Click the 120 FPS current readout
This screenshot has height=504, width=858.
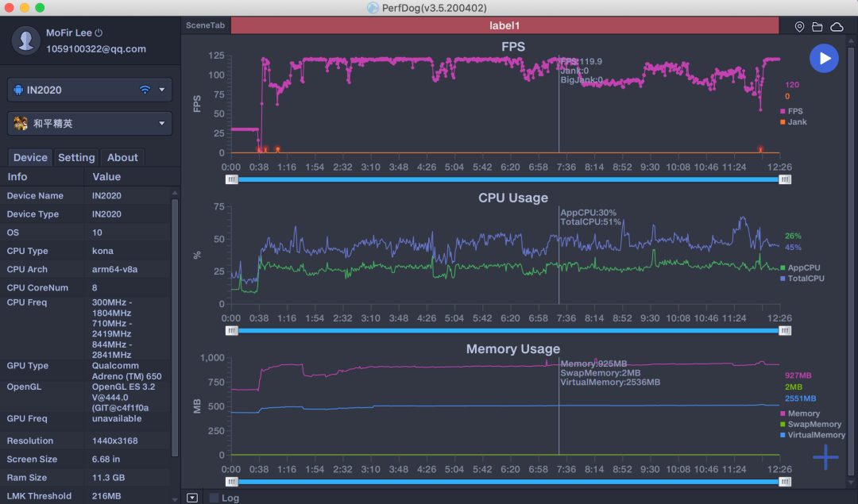pyautogui.click(x=792, y=85)
